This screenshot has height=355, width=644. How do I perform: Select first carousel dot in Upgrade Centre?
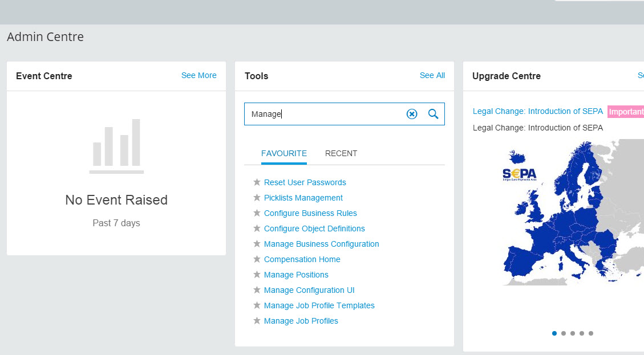[x=554, y=333]
